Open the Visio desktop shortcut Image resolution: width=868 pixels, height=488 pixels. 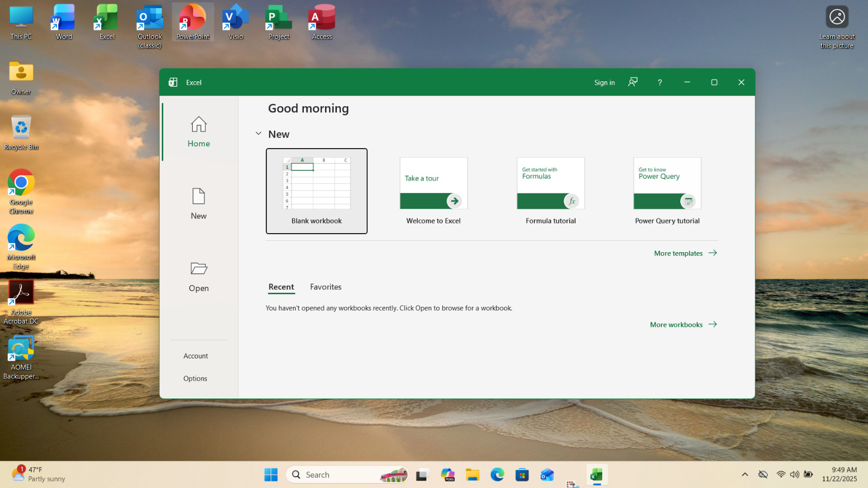tap(235, 22)
